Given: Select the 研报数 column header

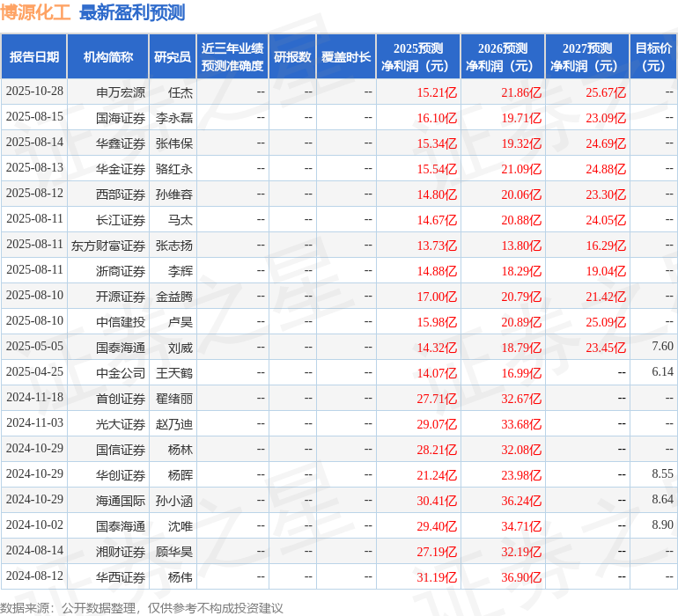Looking at the screenshot, I should coord(292,56).
